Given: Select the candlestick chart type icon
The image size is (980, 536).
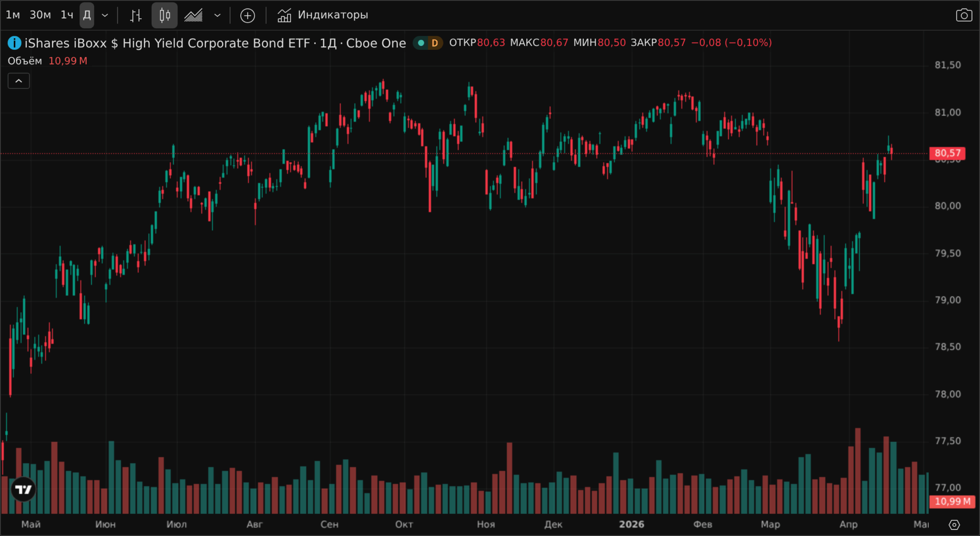Looking at the screenshot, I should 165,15.
